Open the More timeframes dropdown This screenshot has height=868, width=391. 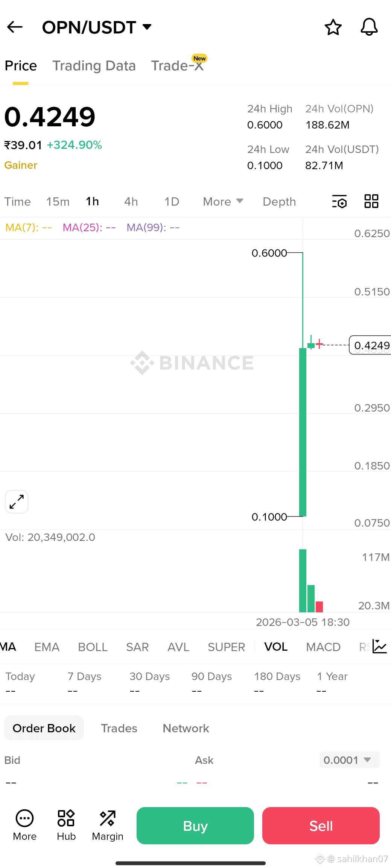223,201
